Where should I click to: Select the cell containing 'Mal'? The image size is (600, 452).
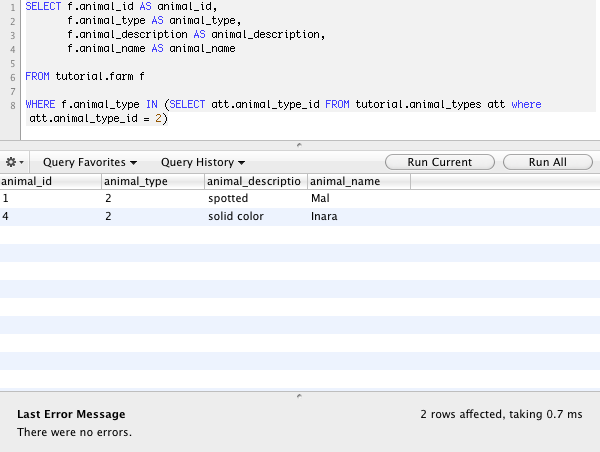point(359,198)
